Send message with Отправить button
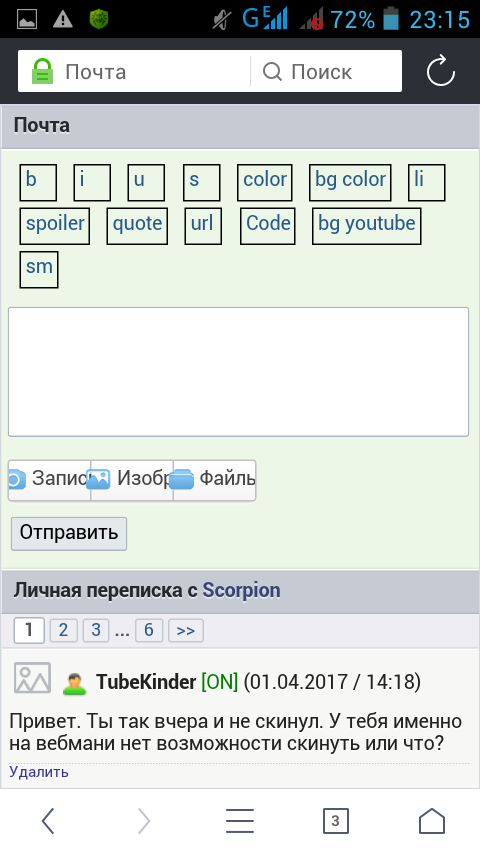This screenshot has width=480, height=854. [x=69, y=534]
